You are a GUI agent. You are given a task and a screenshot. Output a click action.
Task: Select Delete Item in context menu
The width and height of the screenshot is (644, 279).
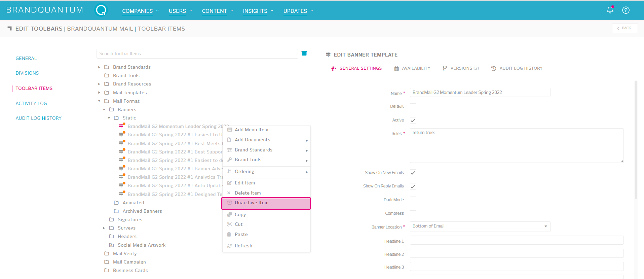click(266, 193)
